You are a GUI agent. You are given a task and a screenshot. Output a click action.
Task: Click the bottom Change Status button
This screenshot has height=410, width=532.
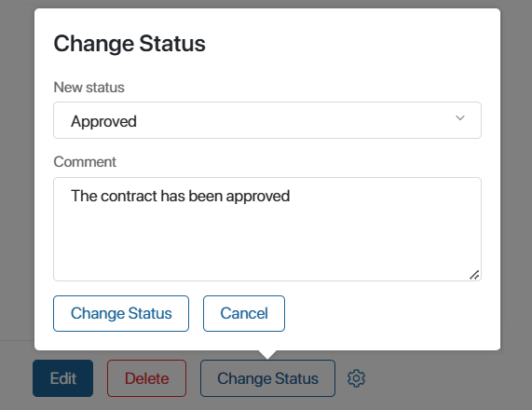[267, 378]
